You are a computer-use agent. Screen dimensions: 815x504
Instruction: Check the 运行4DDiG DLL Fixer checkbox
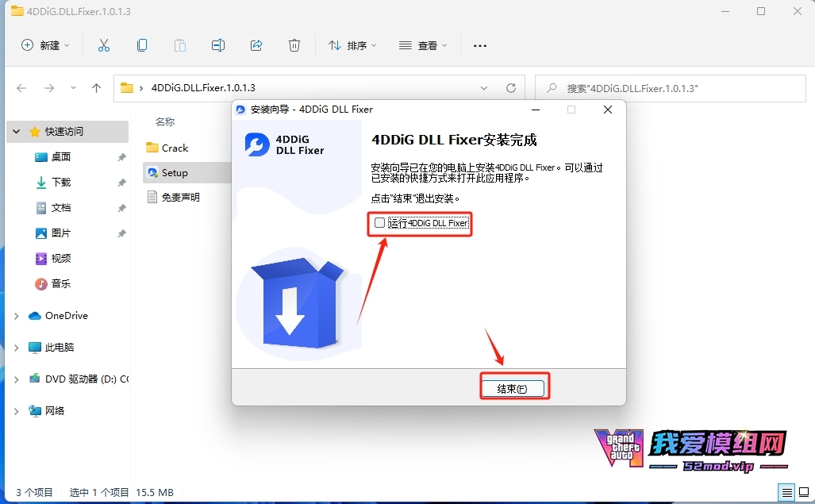pos(379,223)
